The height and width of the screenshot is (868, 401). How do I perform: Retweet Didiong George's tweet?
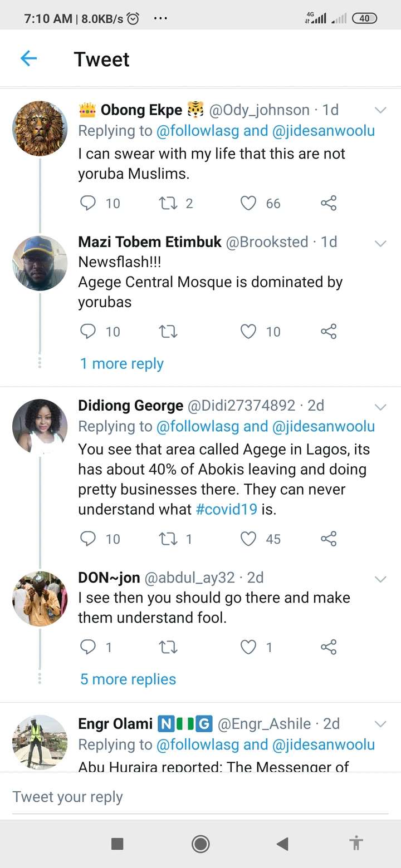pyautogui.click(x=168, y=539)
